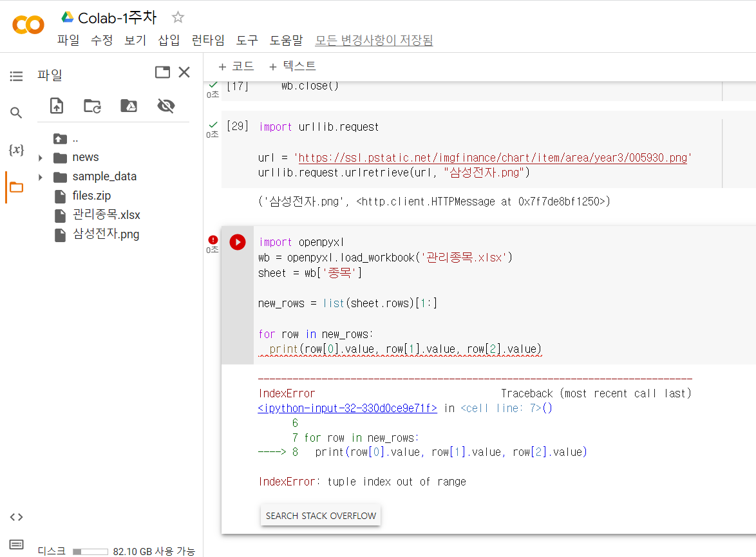Click the red error indicator icon
This screenshot has height=557, width=756.
[213, 240]
